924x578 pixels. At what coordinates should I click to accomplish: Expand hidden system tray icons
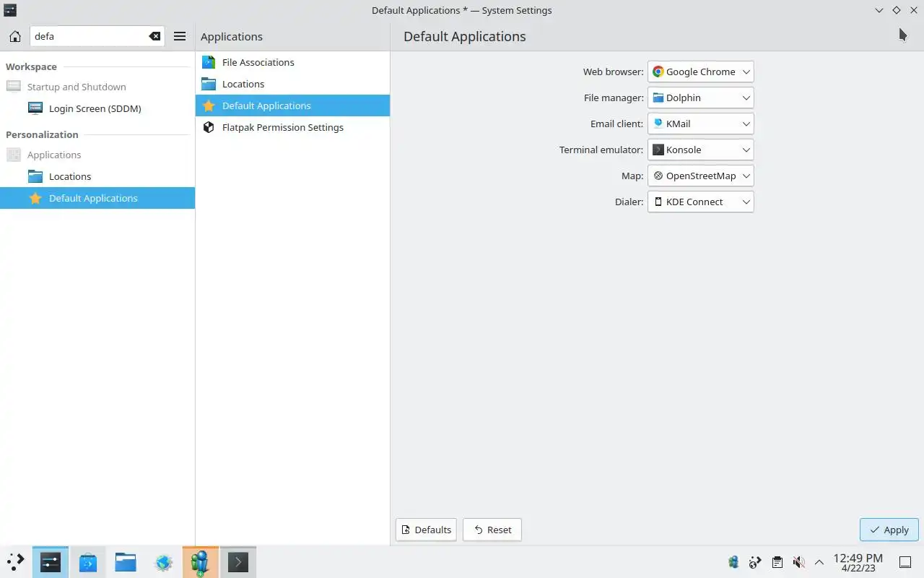pyautogui.click(x=819, y=562)
